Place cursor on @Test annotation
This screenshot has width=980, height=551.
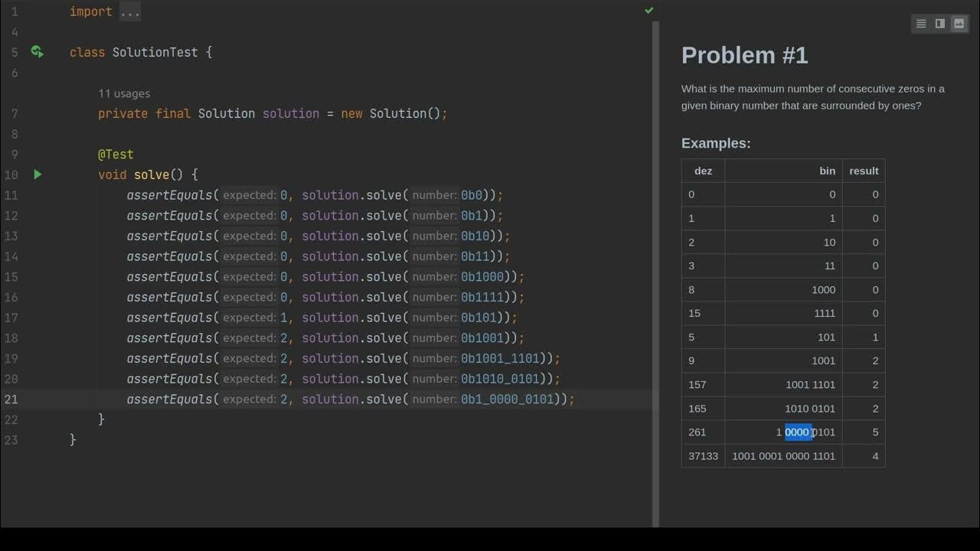pos(116,155)
